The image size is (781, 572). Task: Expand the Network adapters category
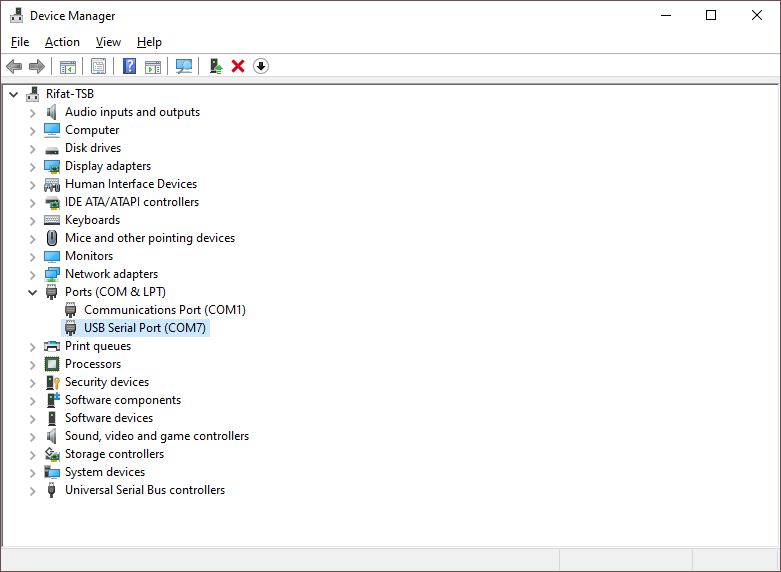point(33,274)
